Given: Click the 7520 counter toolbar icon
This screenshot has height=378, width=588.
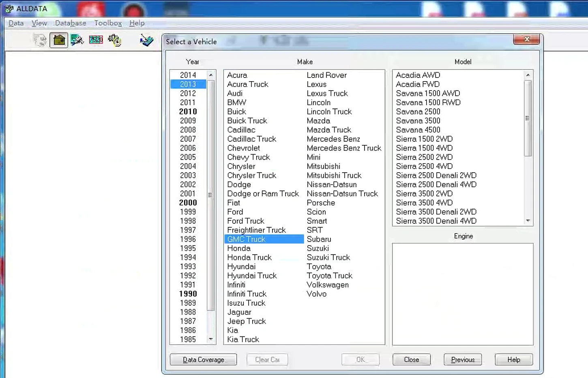Looking at the screenshot, I should 96,40.
